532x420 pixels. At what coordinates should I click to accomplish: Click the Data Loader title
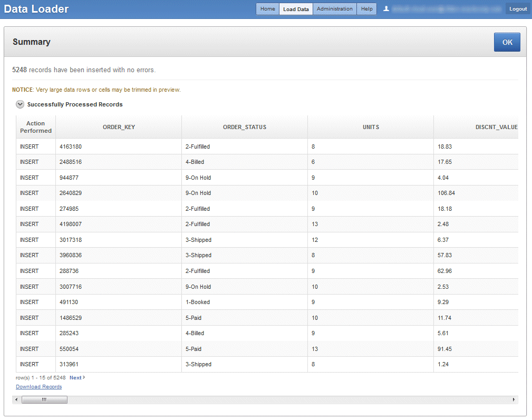tap(36, 9)
